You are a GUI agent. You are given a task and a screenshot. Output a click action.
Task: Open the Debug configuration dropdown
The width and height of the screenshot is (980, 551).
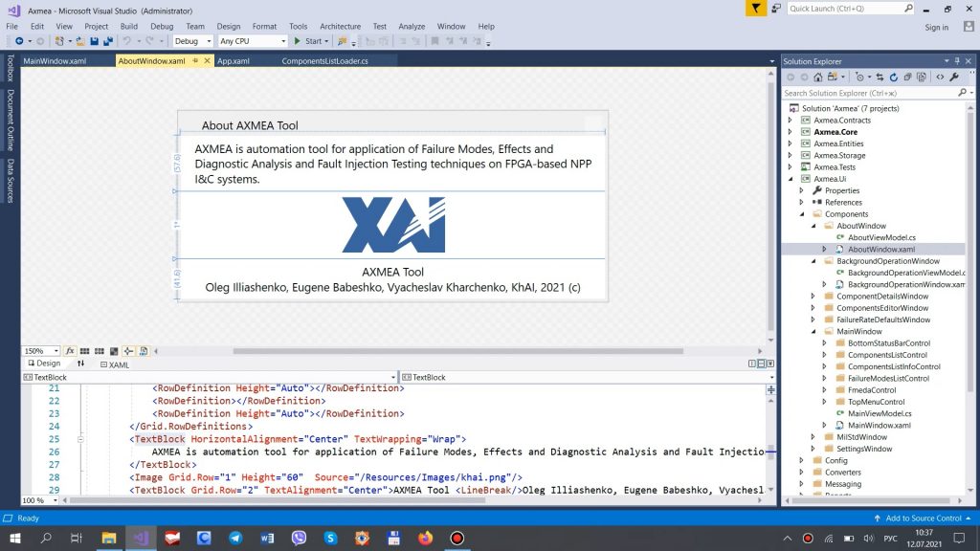192,41
